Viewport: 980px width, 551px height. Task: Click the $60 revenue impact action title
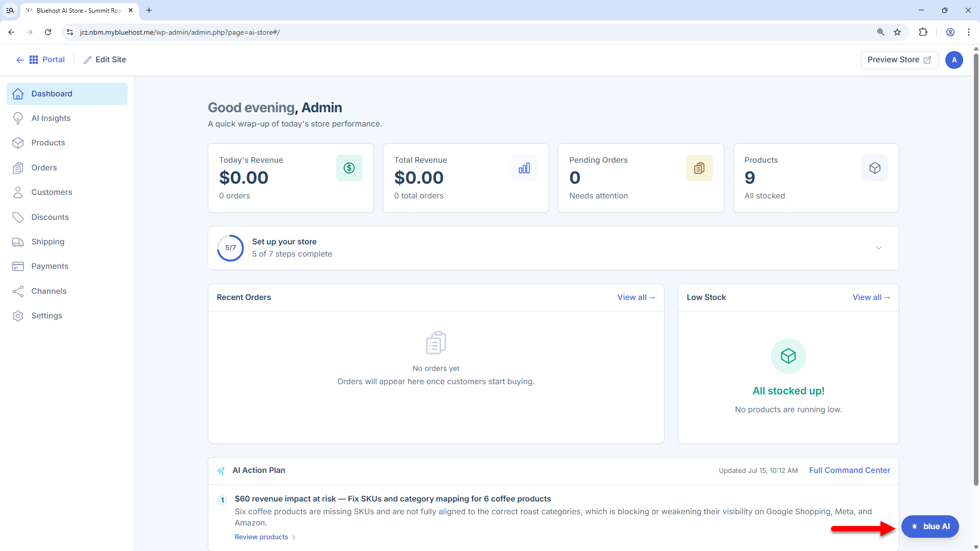(x=393, y=499)
